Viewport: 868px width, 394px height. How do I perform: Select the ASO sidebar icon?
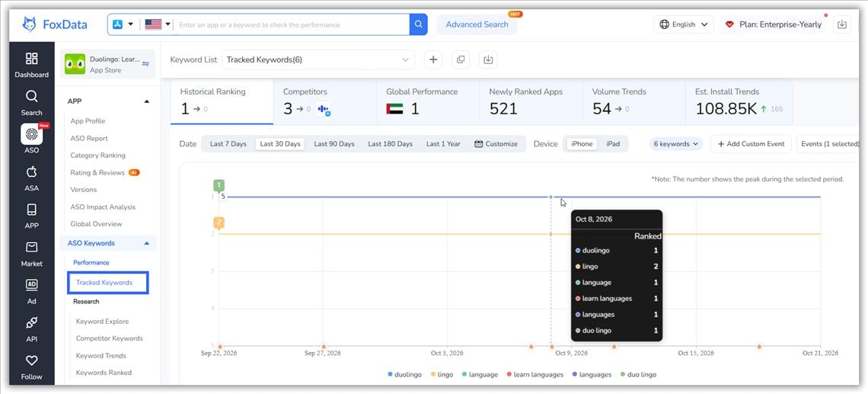pyautogui.click(x=31, y=134)
